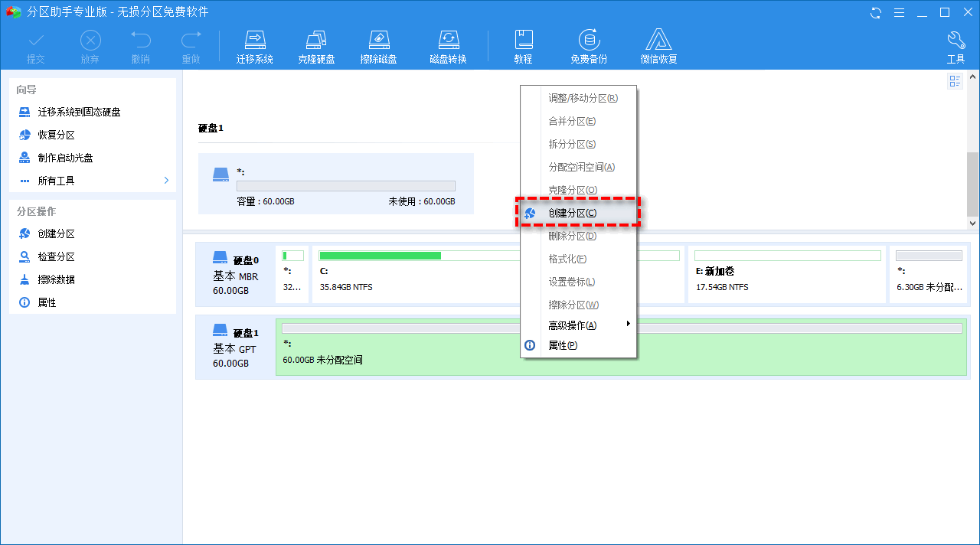Image resolution: width=980 pixels, height=545 pixels.
Task: Toggle the disk view layout button
Action: click(x=955, y=81)
